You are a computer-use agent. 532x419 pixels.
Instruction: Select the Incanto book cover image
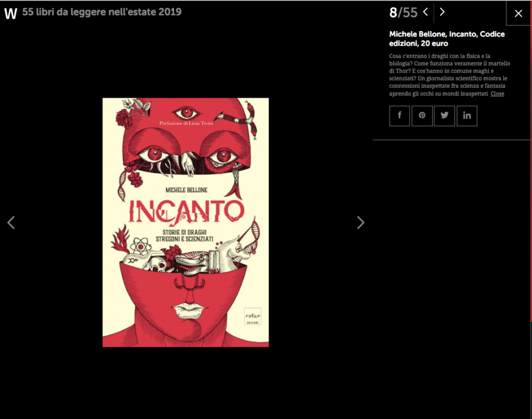pos(185,222)
